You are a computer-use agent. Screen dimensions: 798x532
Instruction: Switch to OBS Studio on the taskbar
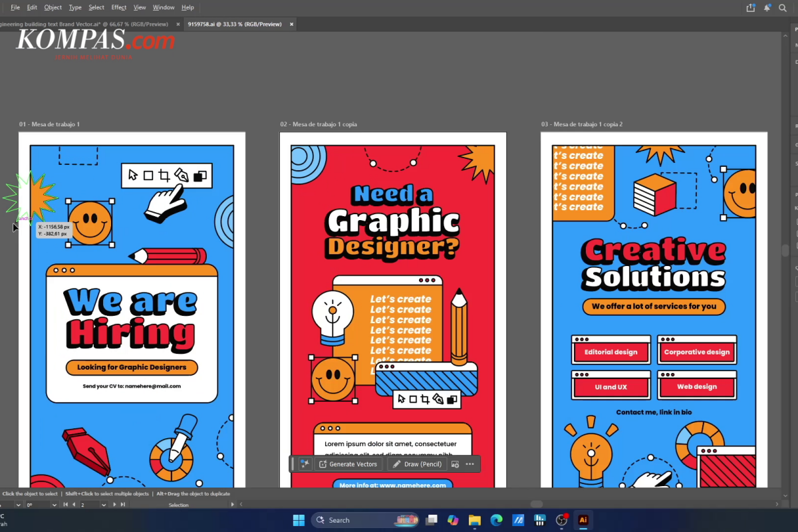(x=562, y=520)
